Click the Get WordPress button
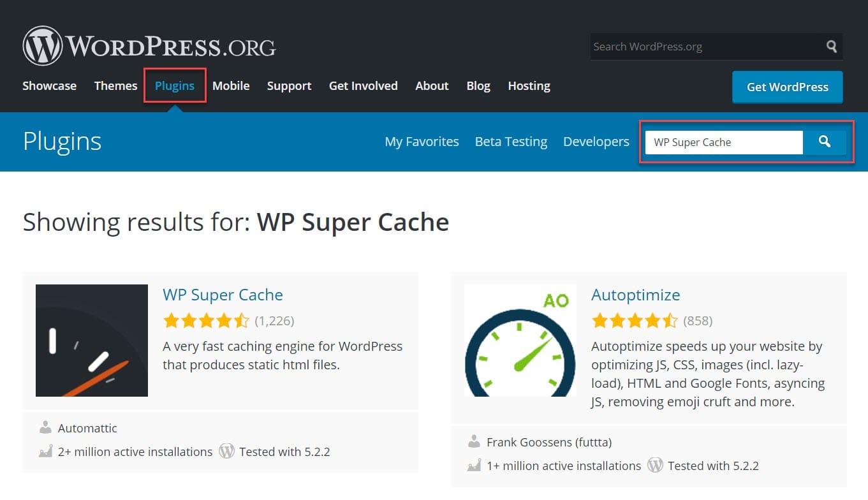 point(787,87)
